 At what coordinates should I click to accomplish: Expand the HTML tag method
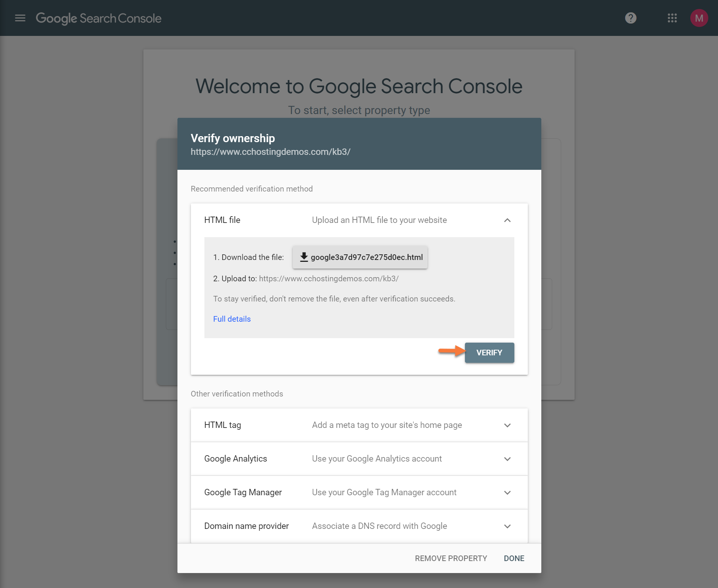[507, 425]
